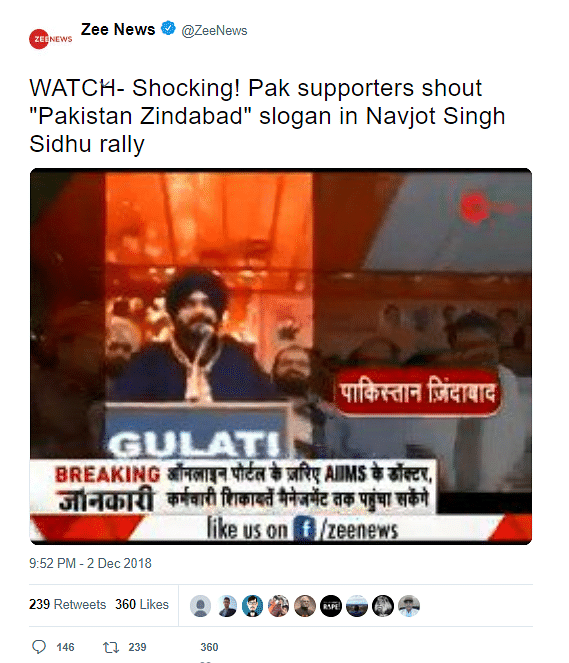Viewport: 569px width, 663px height.
Task: Open the third liker avatar with glasses
Action: (x=252, y=605)
